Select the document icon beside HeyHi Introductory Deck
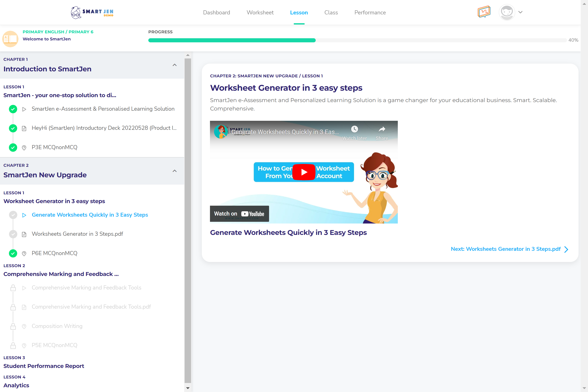 [x=24, y=128]
